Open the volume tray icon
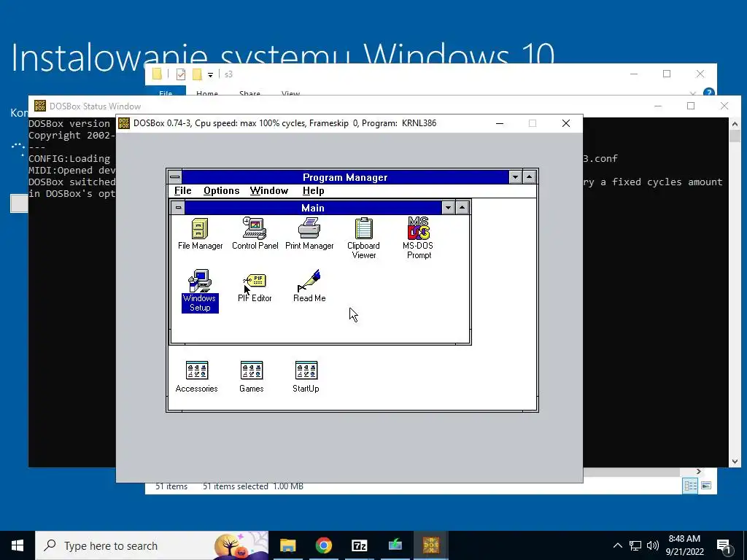This screenshot has width=747, height=560. pos(653,545)
